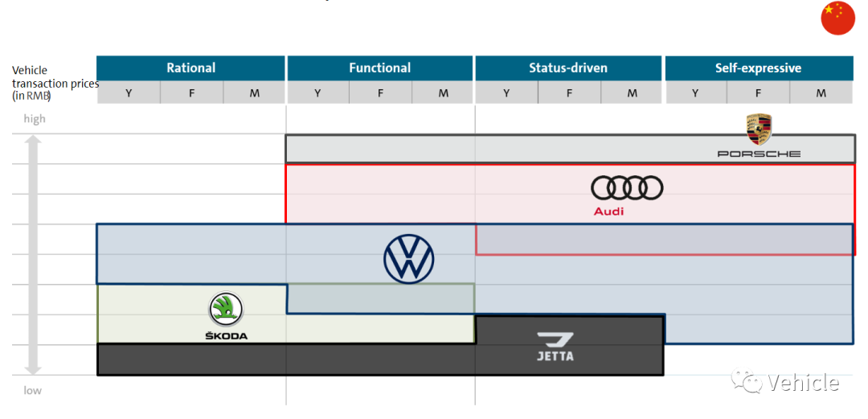The height and width of the screenshot is (419, 868).
Task: Click the PORSCHE wordmark text
Action: (x=759, y=154)
